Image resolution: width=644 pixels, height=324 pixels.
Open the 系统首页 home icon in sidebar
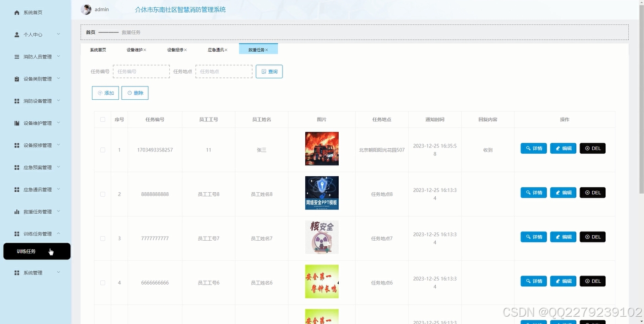coord(17,12)
